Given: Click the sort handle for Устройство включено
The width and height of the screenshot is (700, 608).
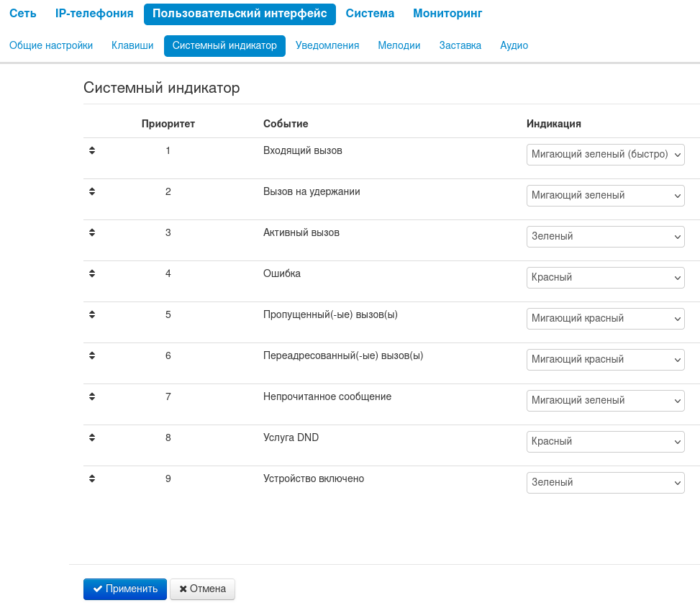Looking at the screenshot, I should 92,479.
